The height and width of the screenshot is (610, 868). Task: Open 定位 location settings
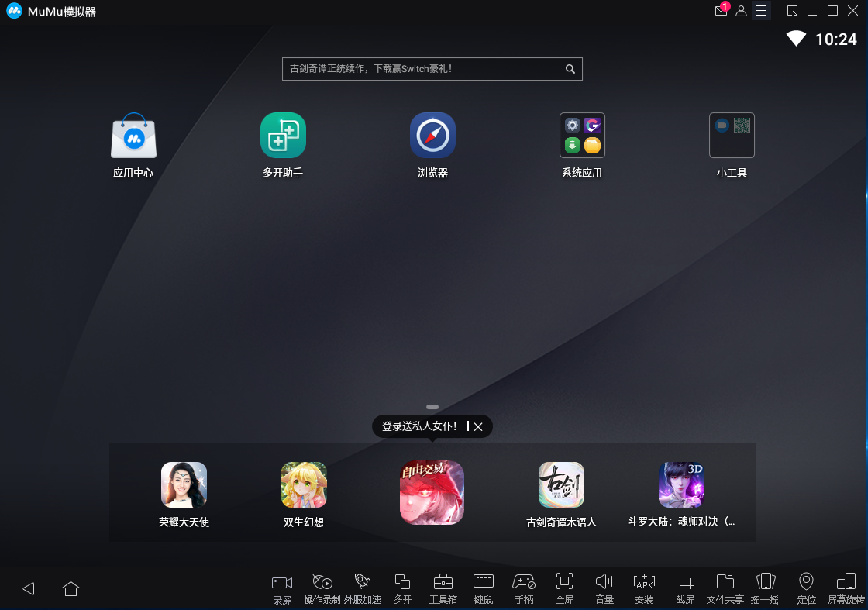coord(806,588)
